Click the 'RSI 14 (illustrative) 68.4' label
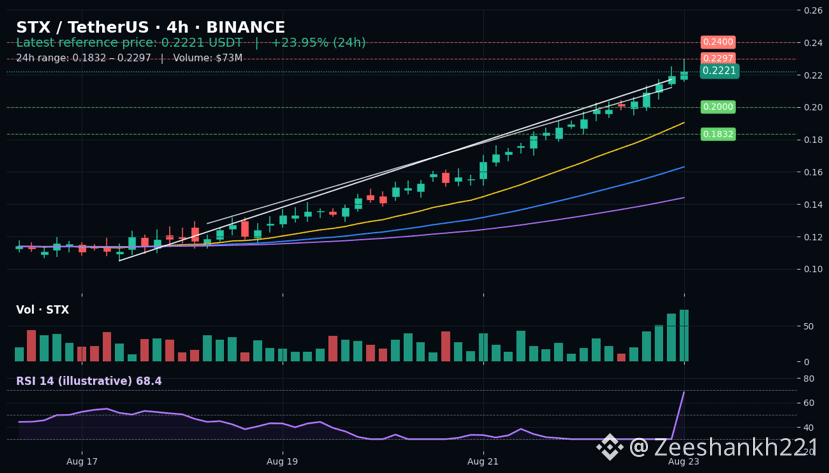 (89, 381)
